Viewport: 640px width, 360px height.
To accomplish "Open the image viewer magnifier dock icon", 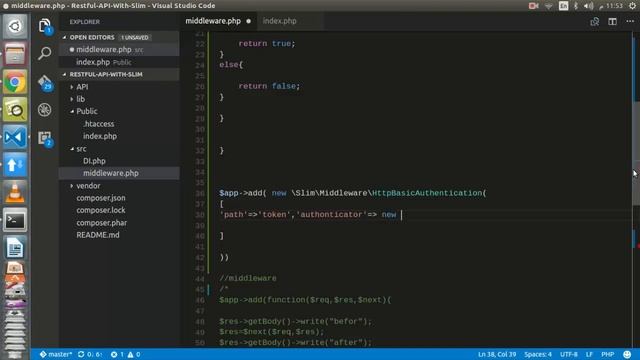I will pyautogui.click(x=15, y=110).
